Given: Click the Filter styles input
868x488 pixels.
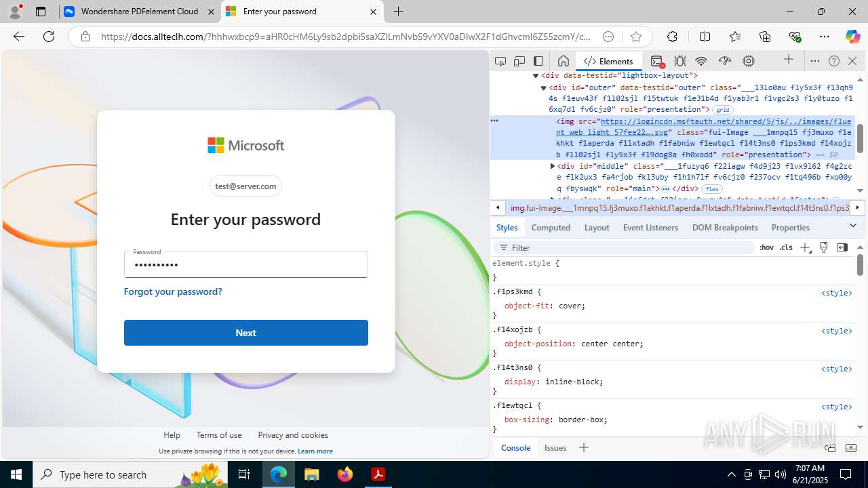Looking at the screenshot, I should pos(624,248).
